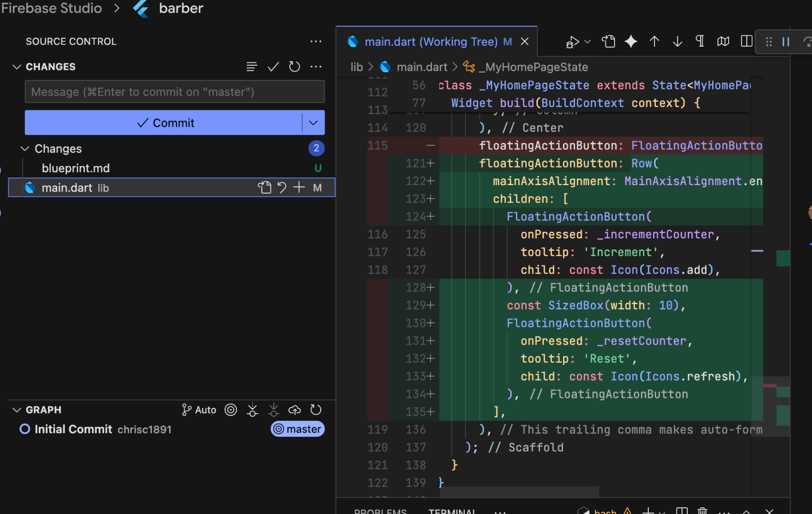Click the checkmark commit icon in header
812x514 pixels.
pyautogui.click(x=273, y=67)
